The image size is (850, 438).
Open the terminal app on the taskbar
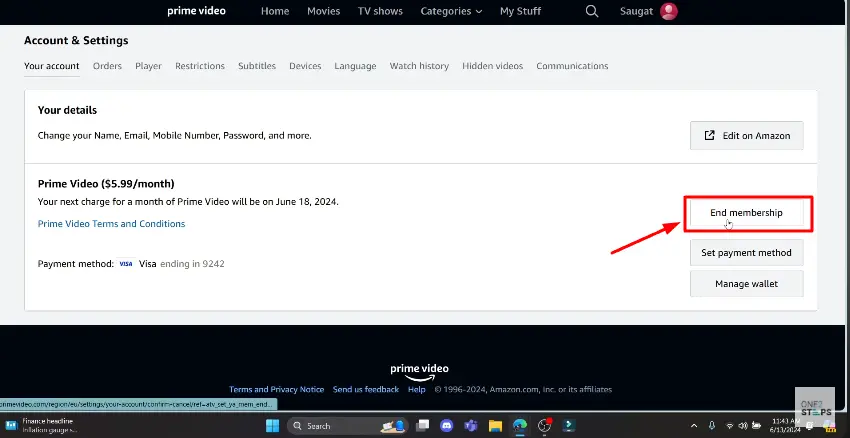tap(569, 426)
